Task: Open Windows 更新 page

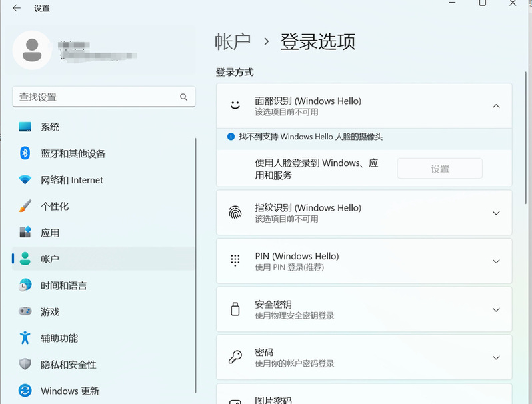Action: [103, 391]
